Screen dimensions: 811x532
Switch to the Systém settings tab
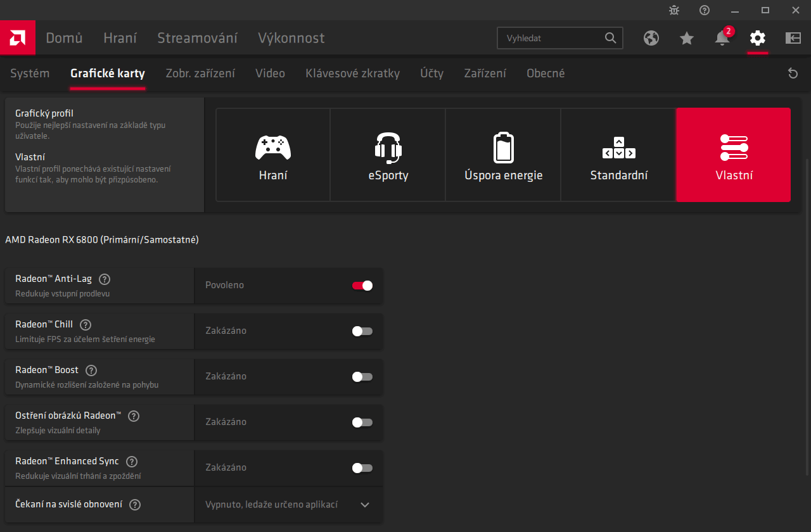(30, 73)
